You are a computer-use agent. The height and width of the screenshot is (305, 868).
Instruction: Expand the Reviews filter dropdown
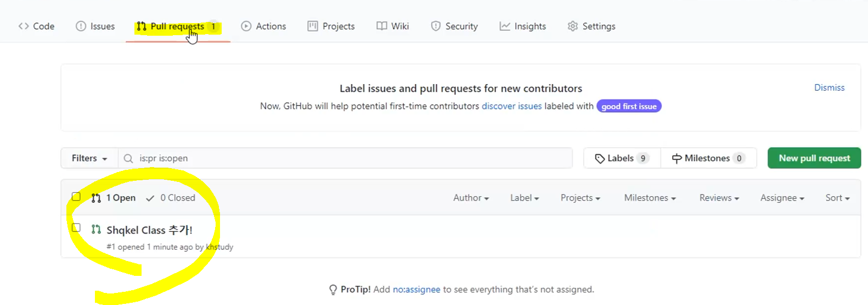coord(719,198)
